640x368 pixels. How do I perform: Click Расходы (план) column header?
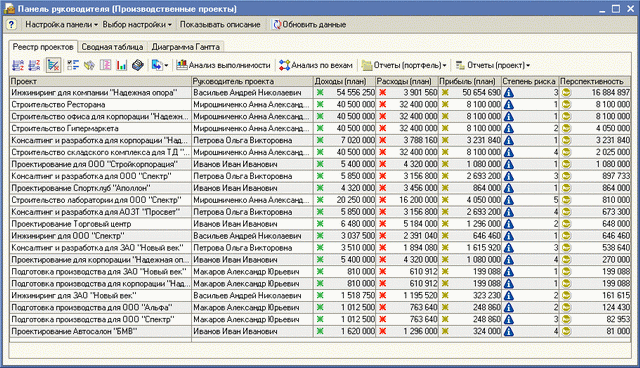tap(407, 81)
